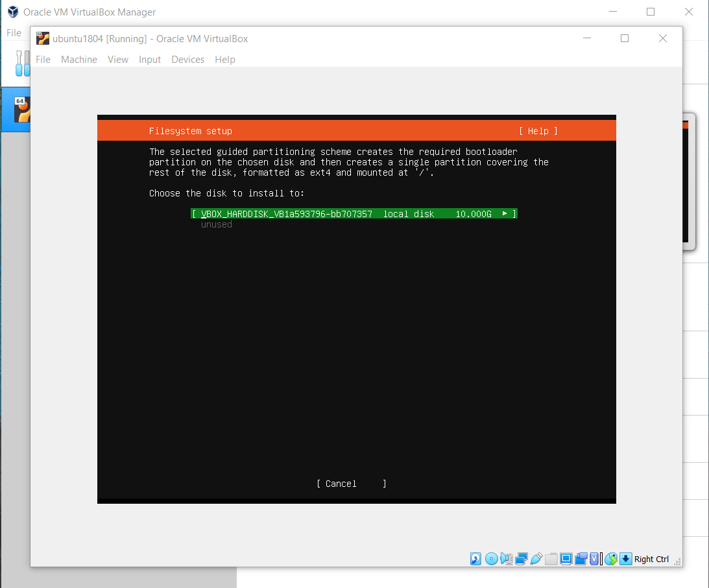Open the network adapters status icon

521,559
